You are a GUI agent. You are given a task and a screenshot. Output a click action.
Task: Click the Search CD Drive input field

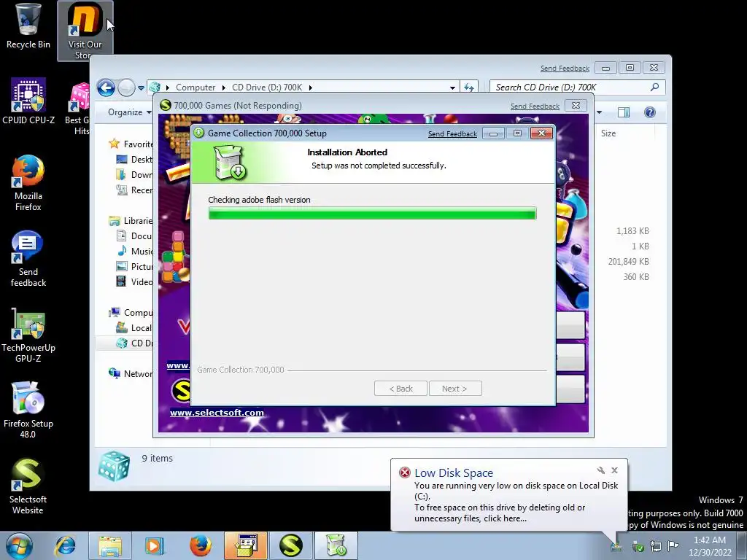(x=570, y=87)
